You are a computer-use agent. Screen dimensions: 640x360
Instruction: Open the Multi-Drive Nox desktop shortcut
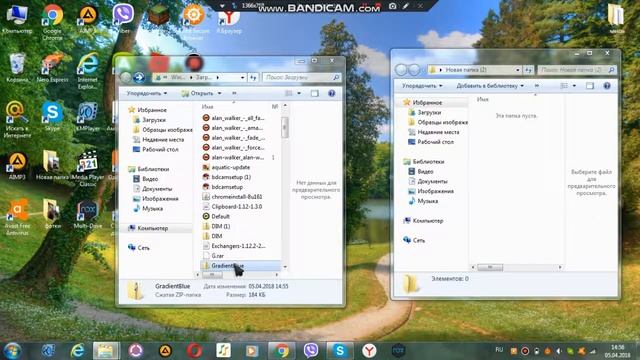click(87, 215)
